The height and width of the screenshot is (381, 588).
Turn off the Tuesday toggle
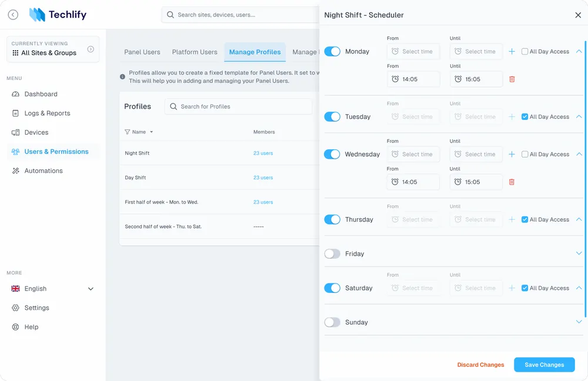tap(332, 116)
